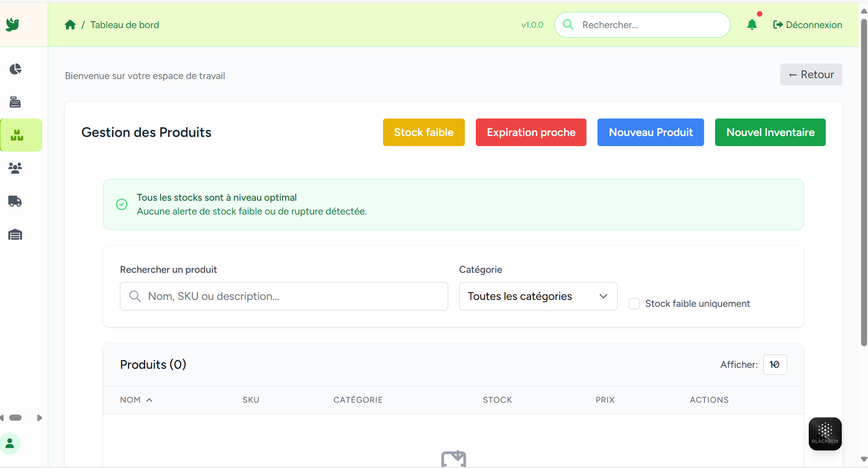Click the sidebar horizontal scrollbar thumb
The image size is (868, 468).
click(16, 418)
